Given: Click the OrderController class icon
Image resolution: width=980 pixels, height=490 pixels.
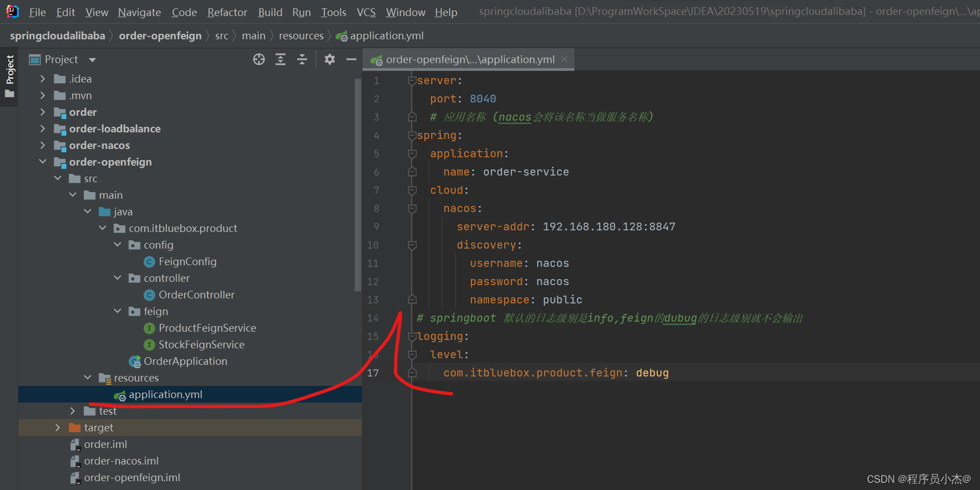Looking at the screenshot, I should [149, 295].
